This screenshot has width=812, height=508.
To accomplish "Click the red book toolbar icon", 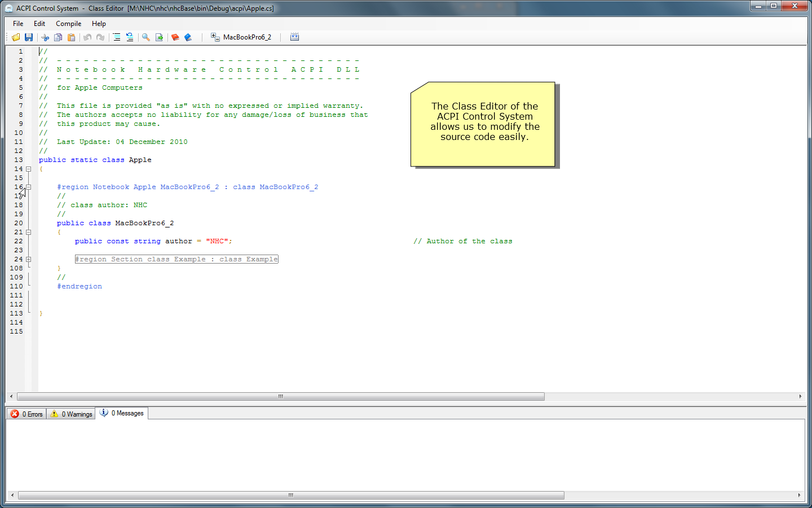I will coord(175,37).
